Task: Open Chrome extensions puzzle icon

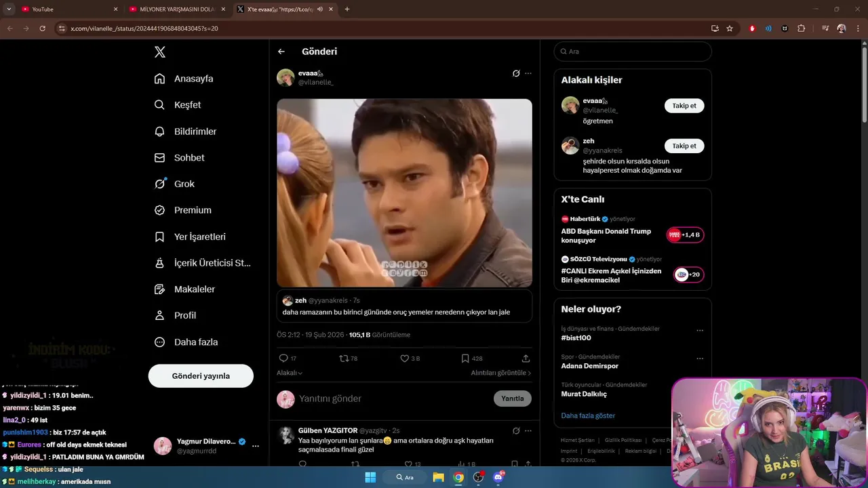Action: click(802, 28)
